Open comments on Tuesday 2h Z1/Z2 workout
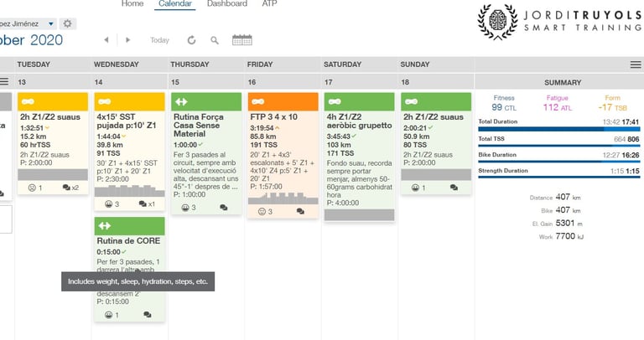 pos(70,188)
